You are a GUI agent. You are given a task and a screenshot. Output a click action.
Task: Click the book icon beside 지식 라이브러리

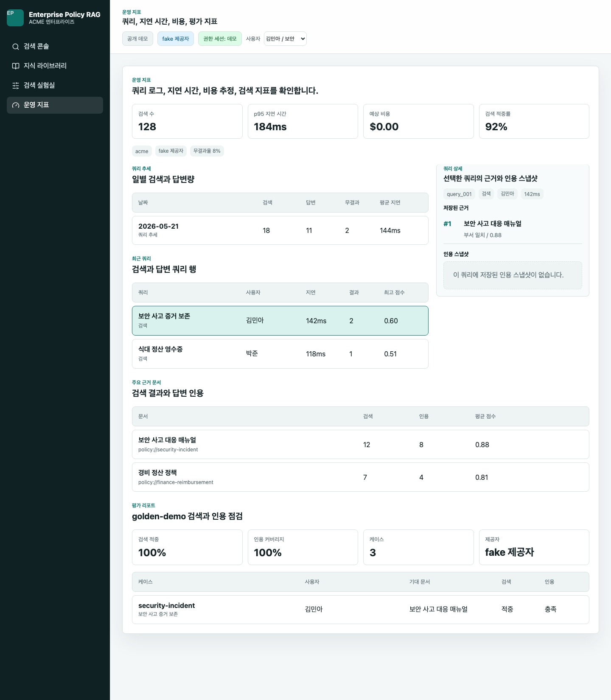tap(16, 66)
